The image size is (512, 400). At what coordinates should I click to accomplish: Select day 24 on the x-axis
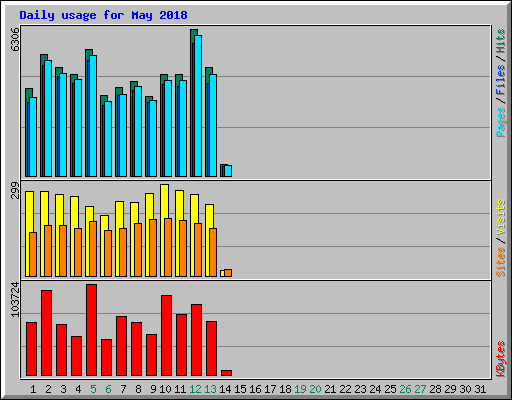tap(375, 389)
